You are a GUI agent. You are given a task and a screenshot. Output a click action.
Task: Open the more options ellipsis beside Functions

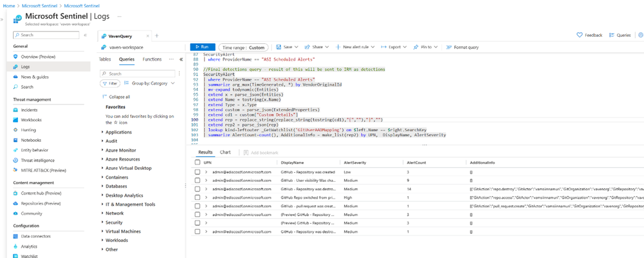171,59
